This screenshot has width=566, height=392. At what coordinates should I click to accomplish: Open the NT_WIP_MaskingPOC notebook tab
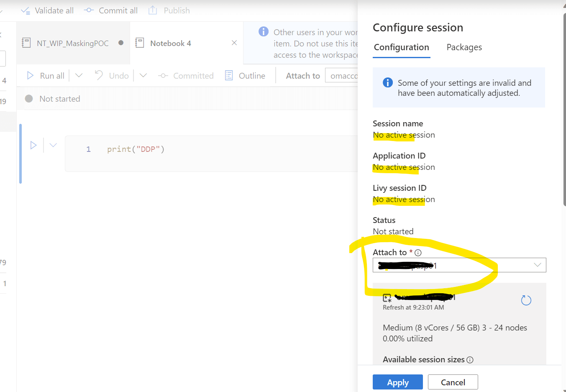point(72,43)
